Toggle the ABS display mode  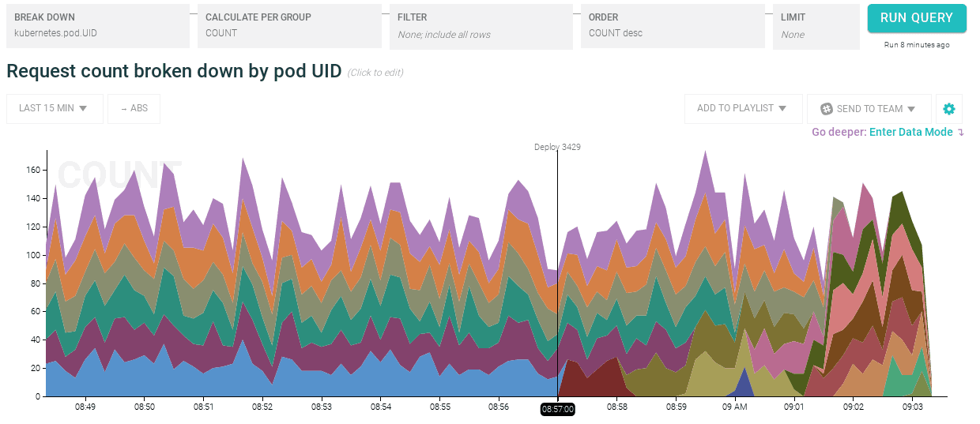point(134,109)
